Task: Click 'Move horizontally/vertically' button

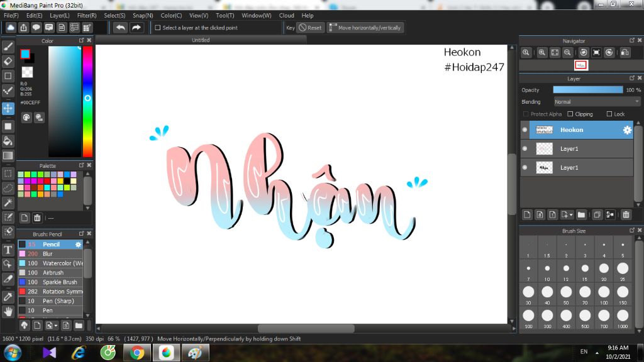Action: tap(365, 28)
